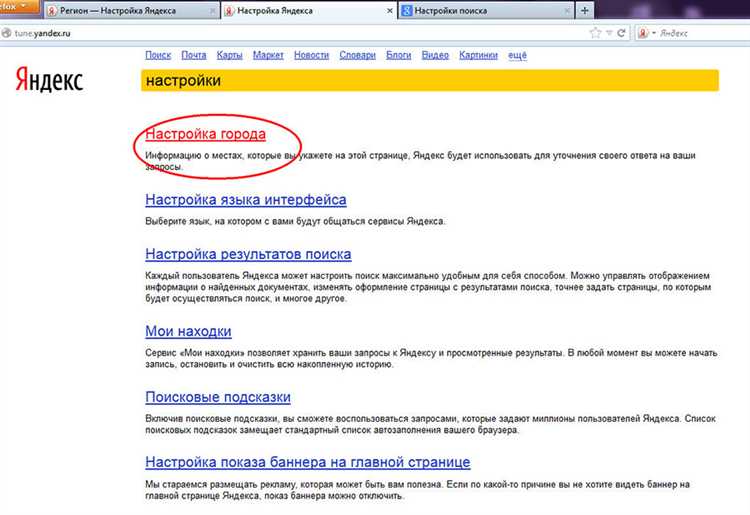The image size is (750, 515).
Task: Open the Новости link
Action: click(x=311, y=55)
